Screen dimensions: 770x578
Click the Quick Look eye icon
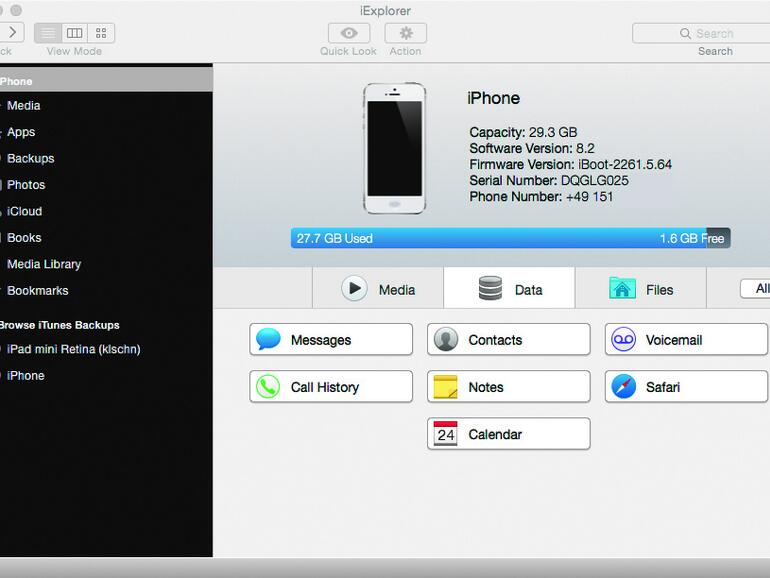pyautogui.click(x=349, y=33)
